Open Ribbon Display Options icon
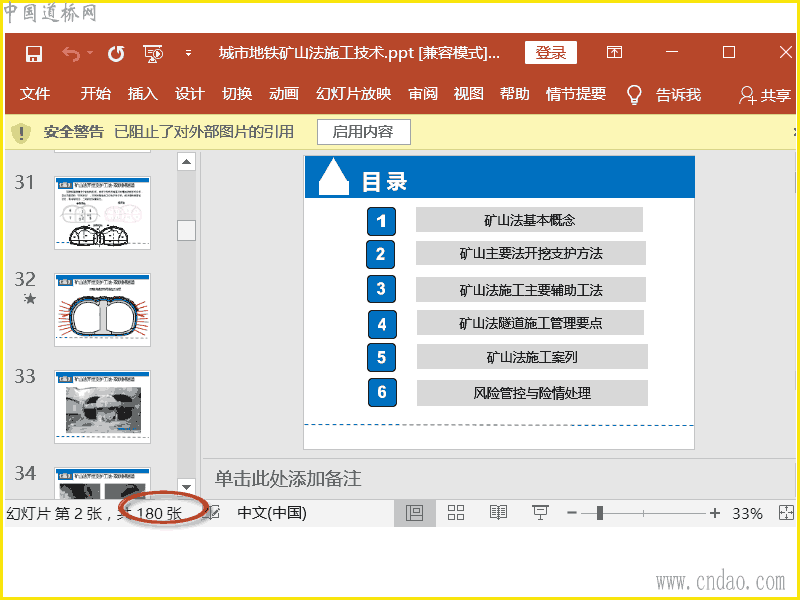 coord(614,52)
